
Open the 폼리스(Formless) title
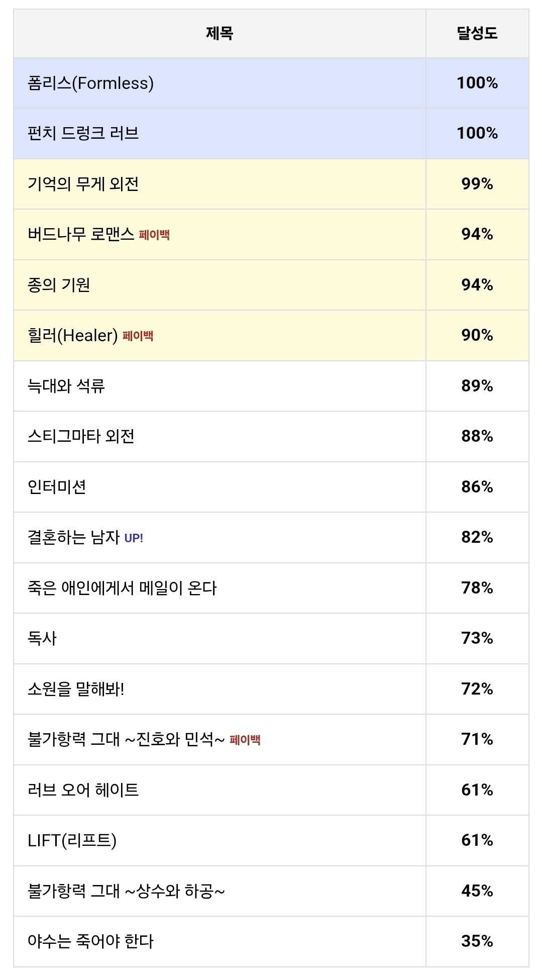point(90,83)
